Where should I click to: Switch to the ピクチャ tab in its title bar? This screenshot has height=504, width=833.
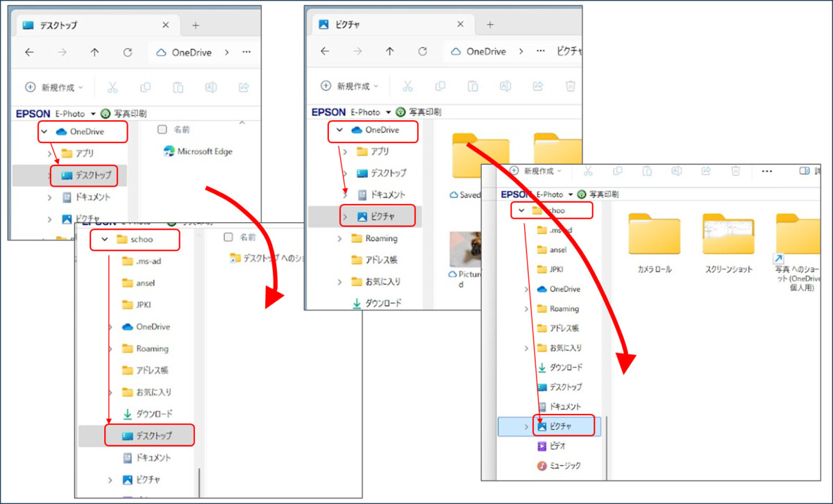tap(392, 24)
